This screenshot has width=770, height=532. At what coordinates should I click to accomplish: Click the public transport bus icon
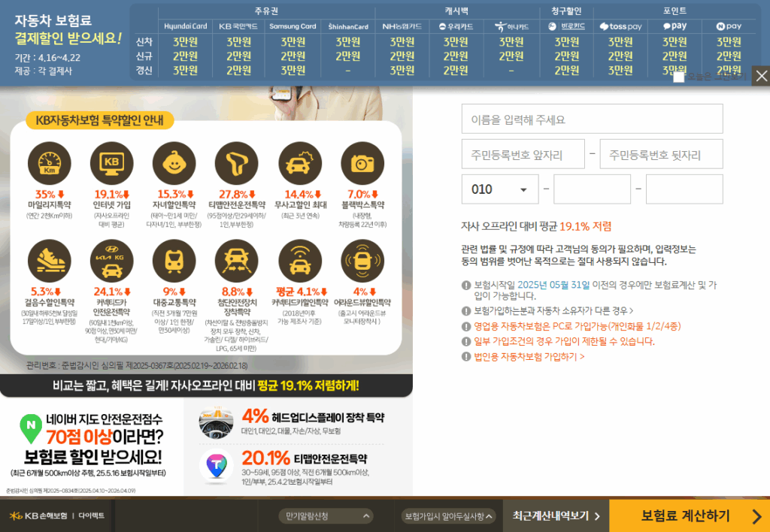tap(174, 261)
